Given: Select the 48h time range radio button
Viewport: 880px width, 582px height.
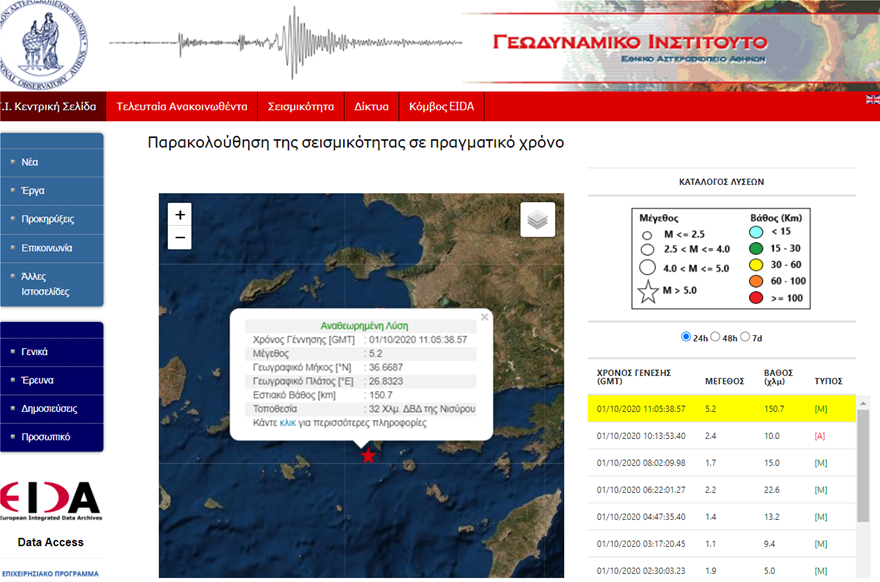Looking at the screenshot, I should [718, 338].
